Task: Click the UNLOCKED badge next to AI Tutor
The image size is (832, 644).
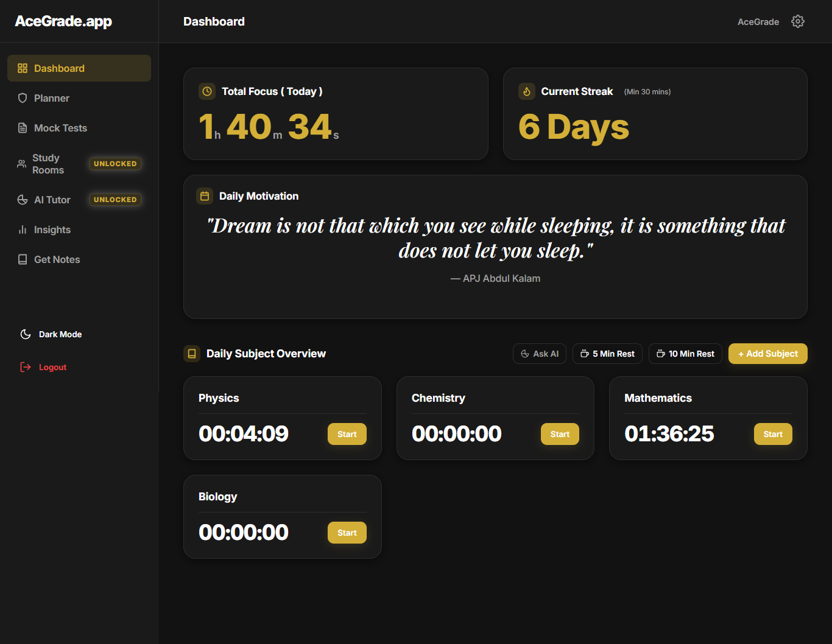Action: click(115, 200)
